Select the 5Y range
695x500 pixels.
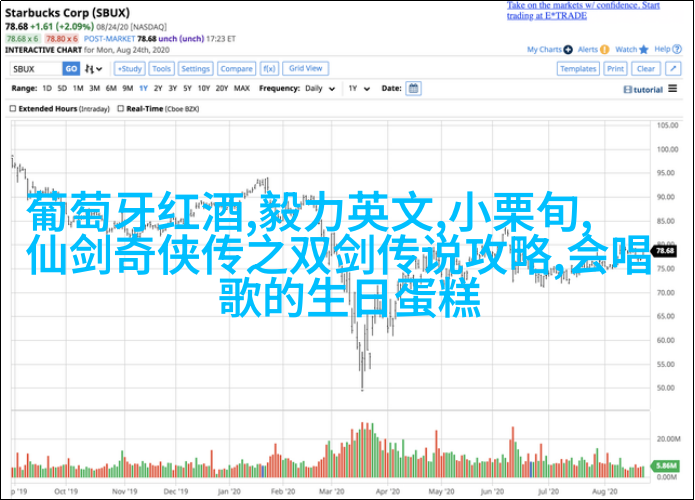point(187,88)
